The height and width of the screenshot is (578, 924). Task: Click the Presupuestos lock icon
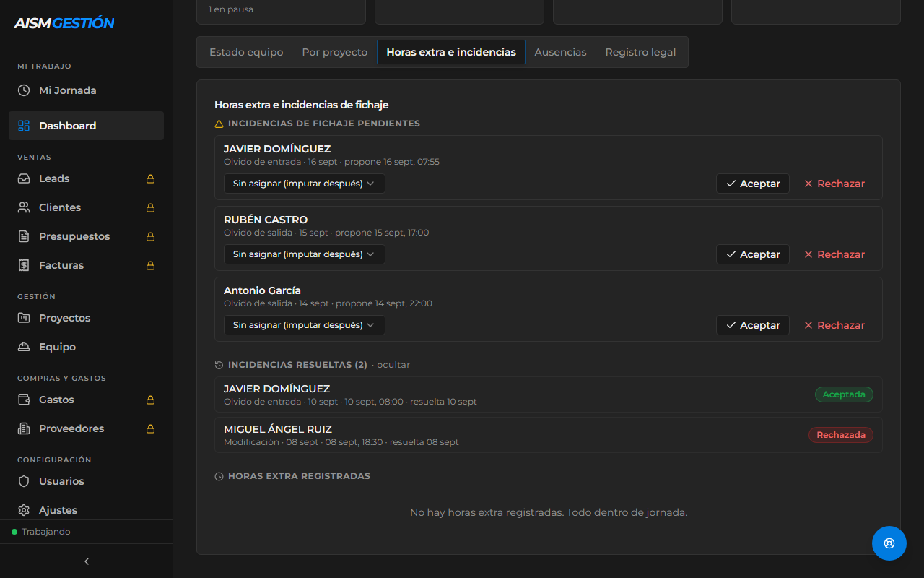tap(151, 236)
